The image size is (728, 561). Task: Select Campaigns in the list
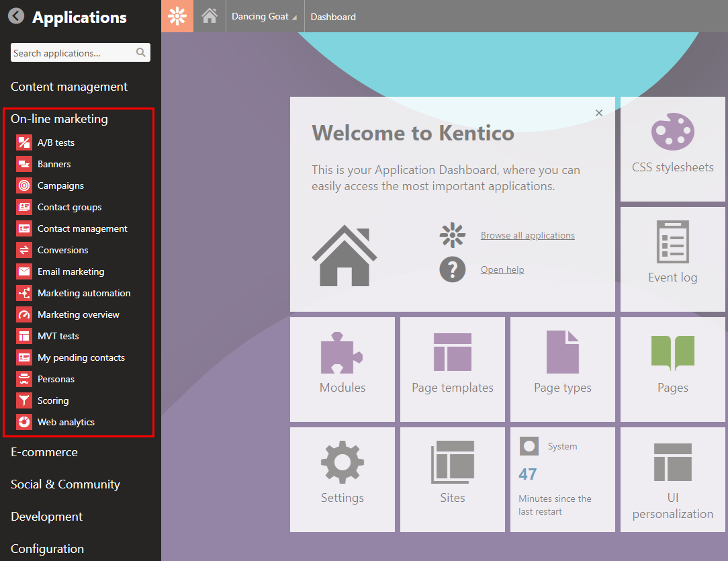[60, 185]
